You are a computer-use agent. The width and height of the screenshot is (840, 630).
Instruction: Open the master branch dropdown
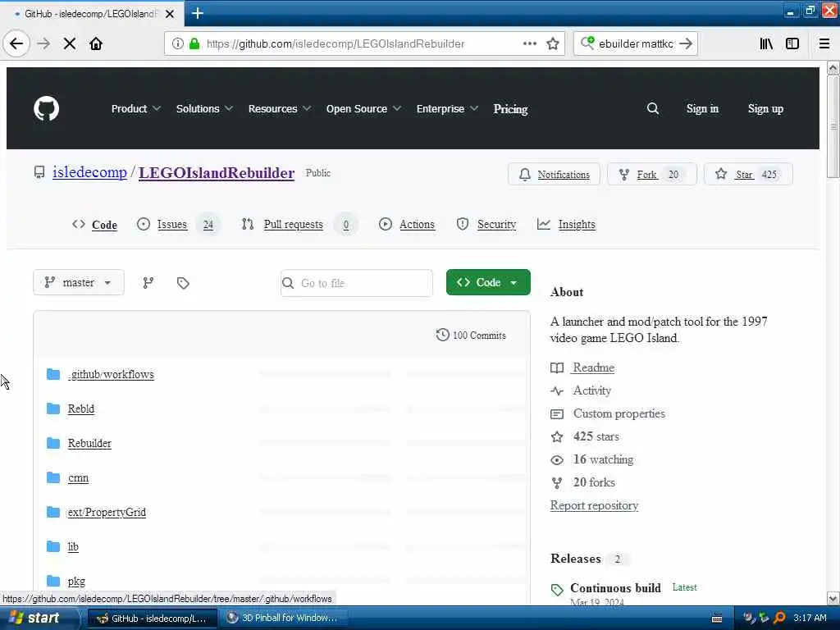pyautogui.click(x=79, y=282)
